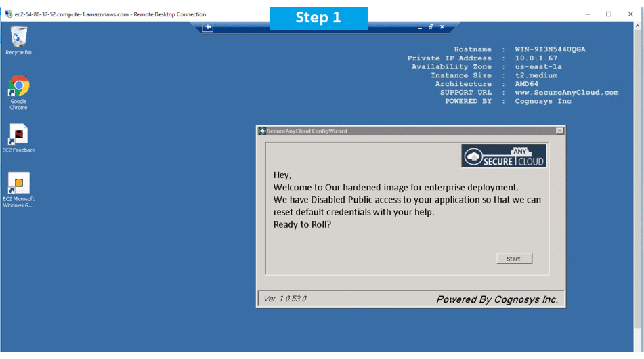The image size is (644, 359).
Task: Open the EC2 Microsoft Windows Guide shortcut
Action: (x=18, y=184)
